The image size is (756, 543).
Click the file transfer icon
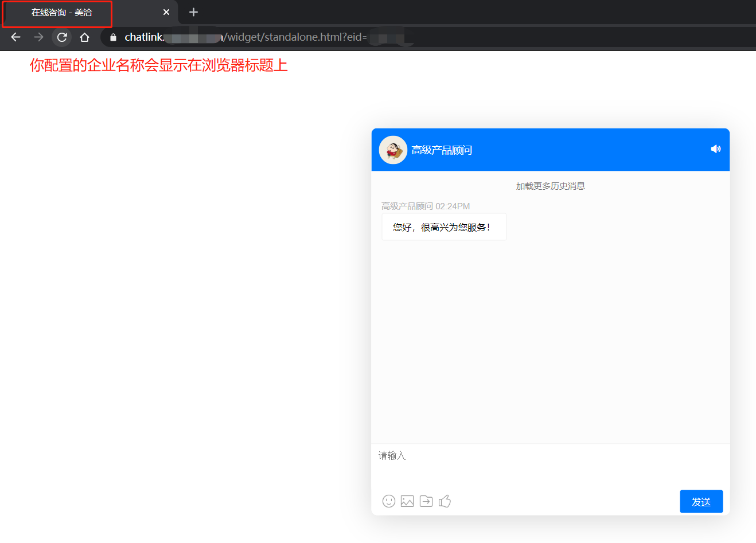click(x=426, y=501)
